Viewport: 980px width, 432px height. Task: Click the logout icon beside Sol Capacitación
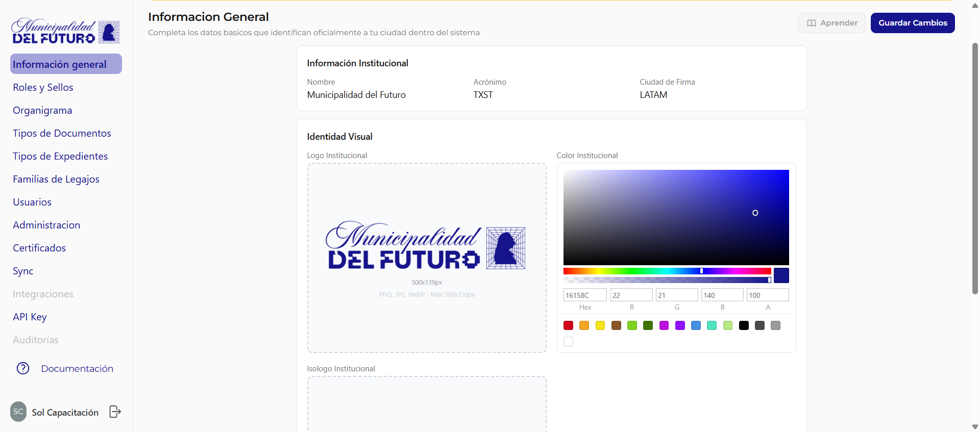point(115,412)
